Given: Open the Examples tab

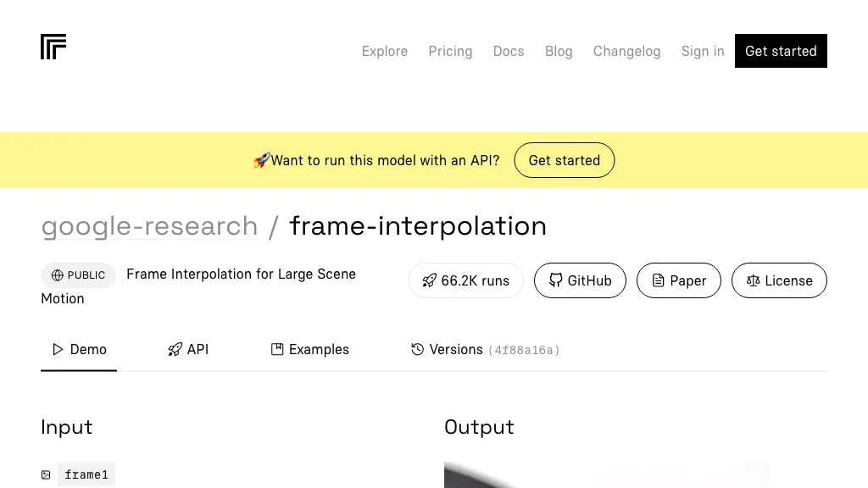Looking at the screenshot, I should click(x=309, y=349).
